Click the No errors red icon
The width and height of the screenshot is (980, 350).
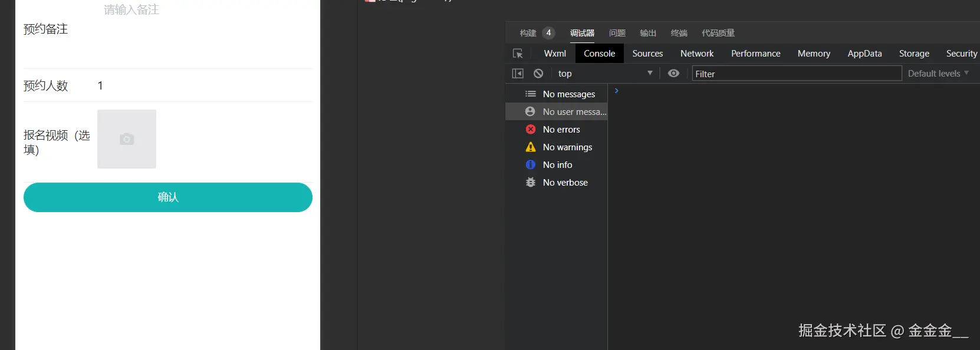(531, 129)
